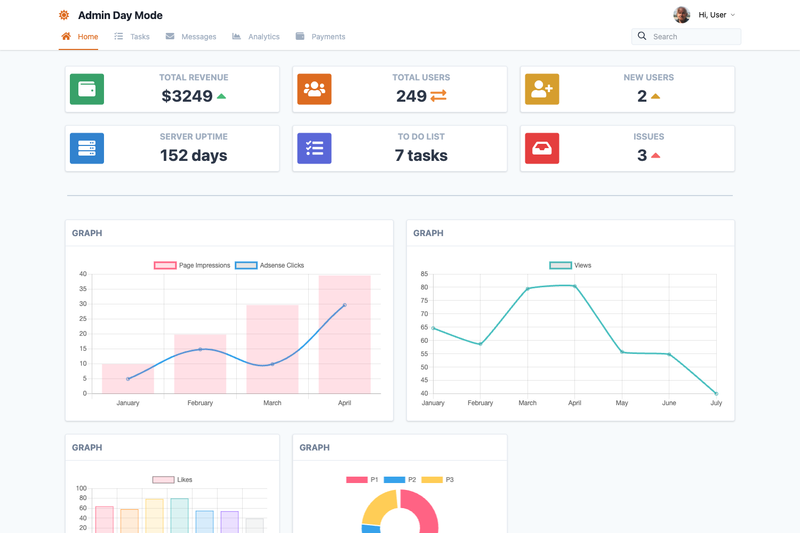This screenshot has width=800, height=533.
Task: Click the February data point on Views line
Action: click(x=480, y=344)
